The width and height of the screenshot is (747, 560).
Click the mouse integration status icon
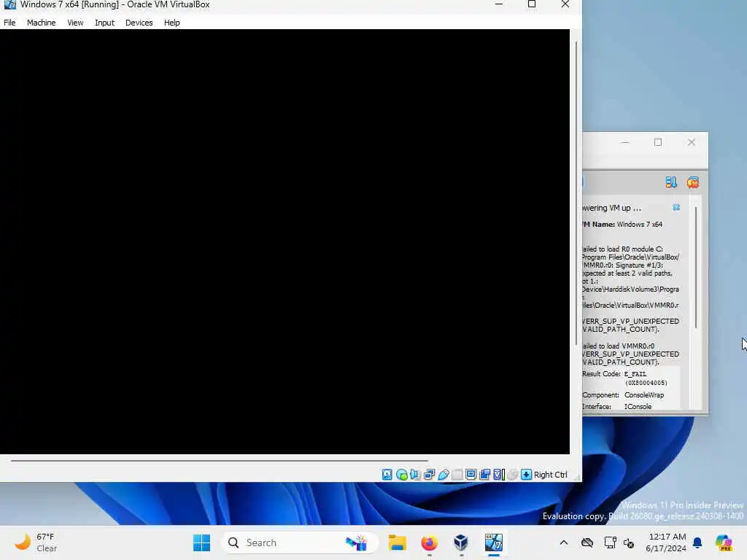click(513, 474)
